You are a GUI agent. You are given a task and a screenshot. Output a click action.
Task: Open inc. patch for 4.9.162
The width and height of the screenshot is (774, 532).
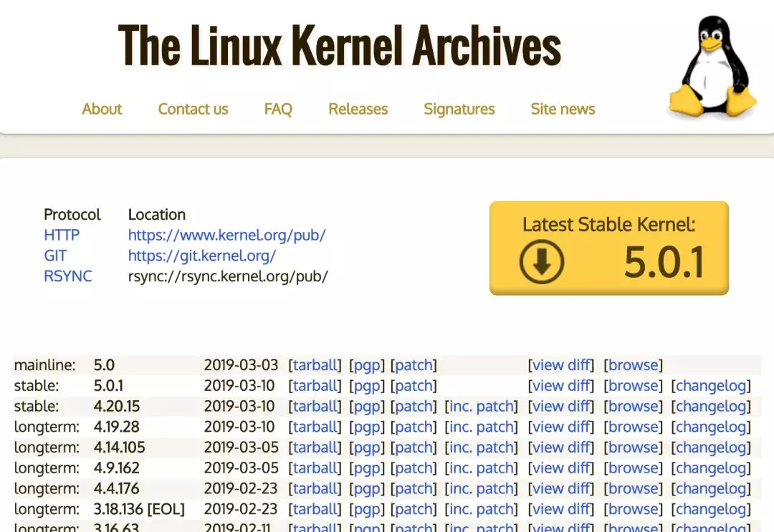482,469
